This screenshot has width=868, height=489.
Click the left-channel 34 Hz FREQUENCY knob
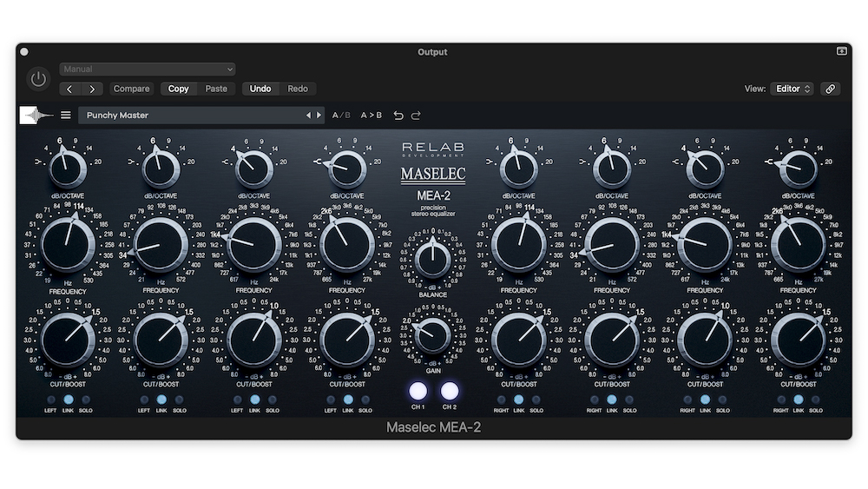(x=161, y=244)
